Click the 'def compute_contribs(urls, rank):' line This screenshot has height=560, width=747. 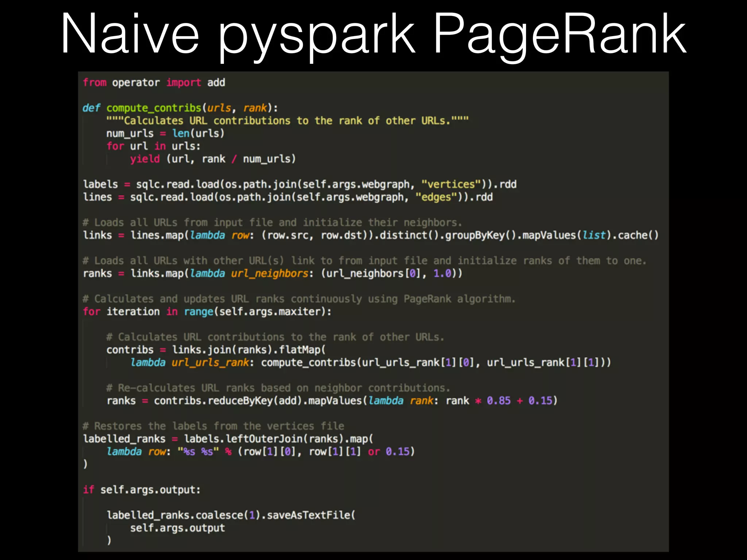click(x=180, y=108)
